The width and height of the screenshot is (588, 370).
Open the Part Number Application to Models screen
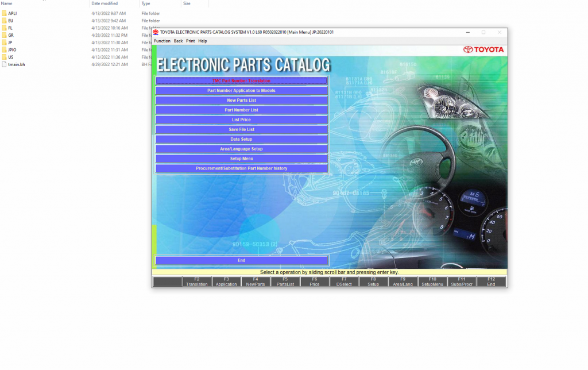(x=241, y=90)
